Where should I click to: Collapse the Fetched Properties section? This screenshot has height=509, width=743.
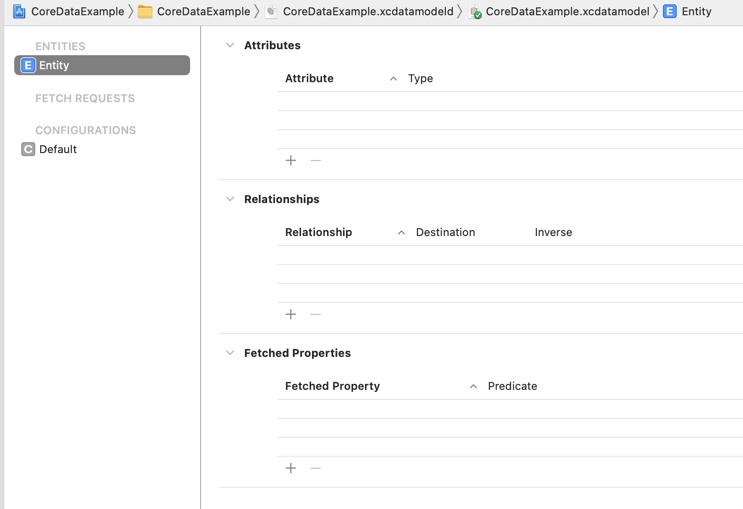[230, 353]
